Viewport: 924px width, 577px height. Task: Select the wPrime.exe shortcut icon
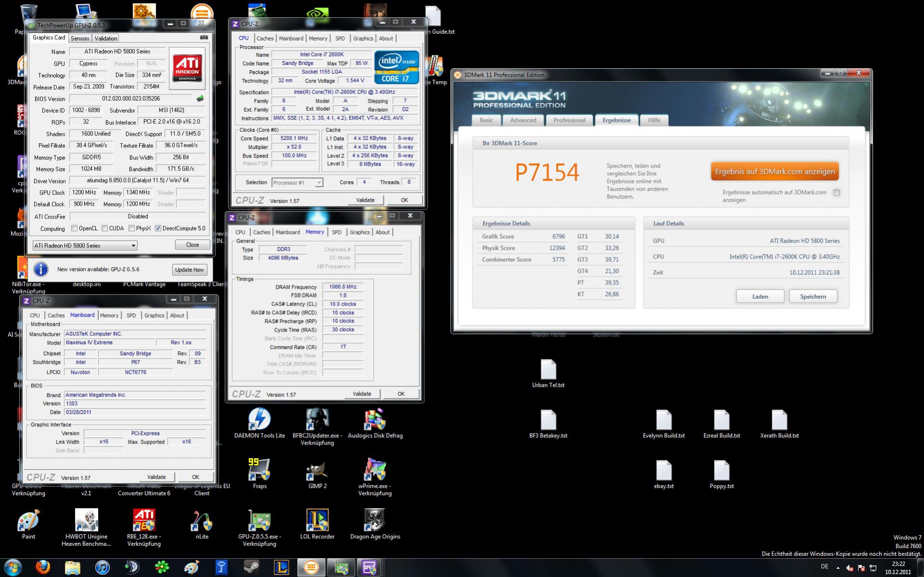tap(375, 470)
